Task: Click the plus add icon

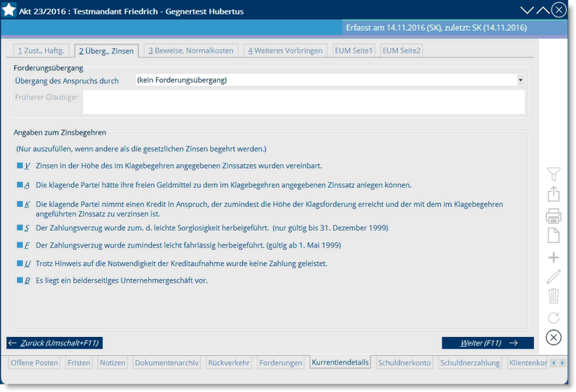Action: point(553,258)
